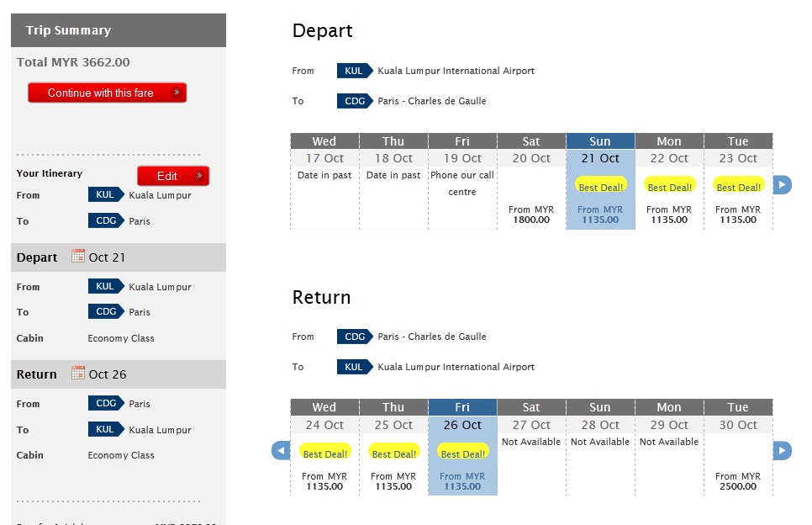Click Phone our call centre on 19 Oct
The width and height of the screenshot is (812, 525).
pos(462,183)
